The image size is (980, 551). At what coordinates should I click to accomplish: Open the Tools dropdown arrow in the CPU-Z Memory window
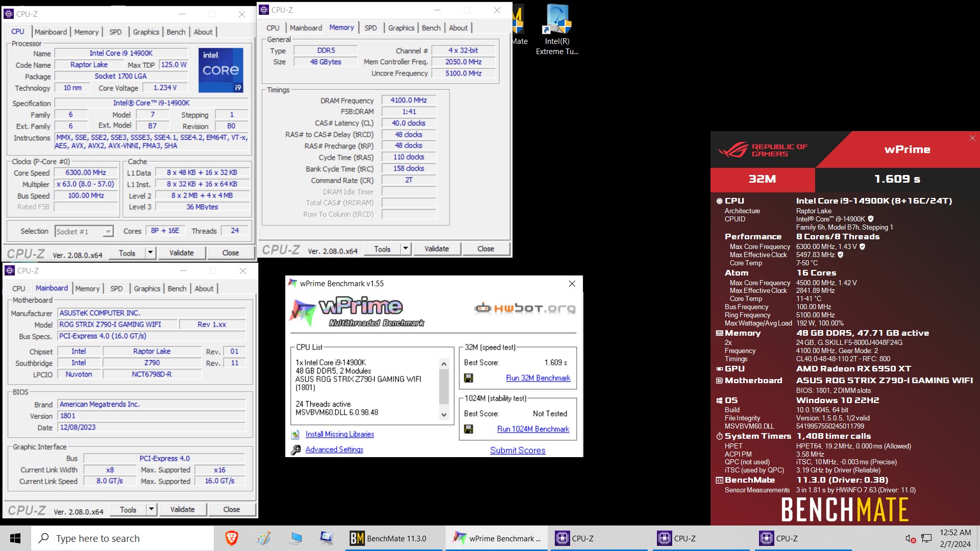point(405,248)
